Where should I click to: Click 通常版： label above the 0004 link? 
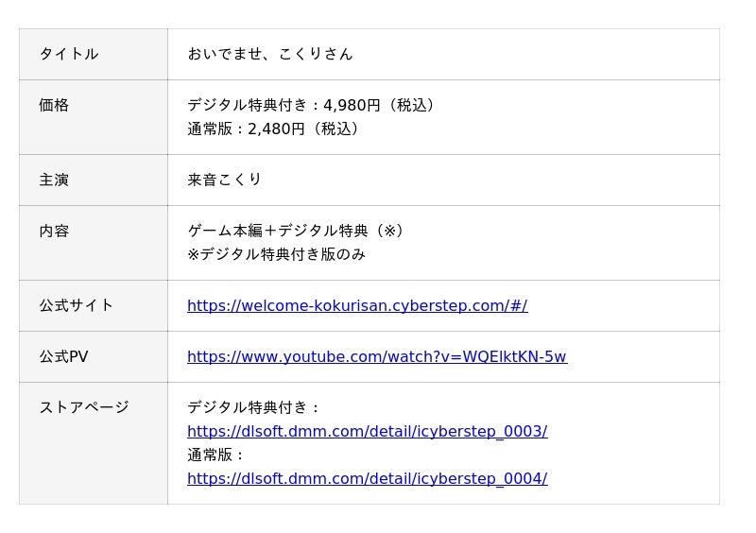(x=216, y=455)
